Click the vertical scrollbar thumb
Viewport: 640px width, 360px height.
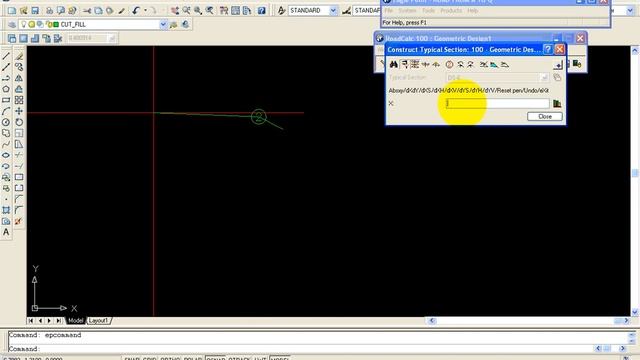point(635,173)
